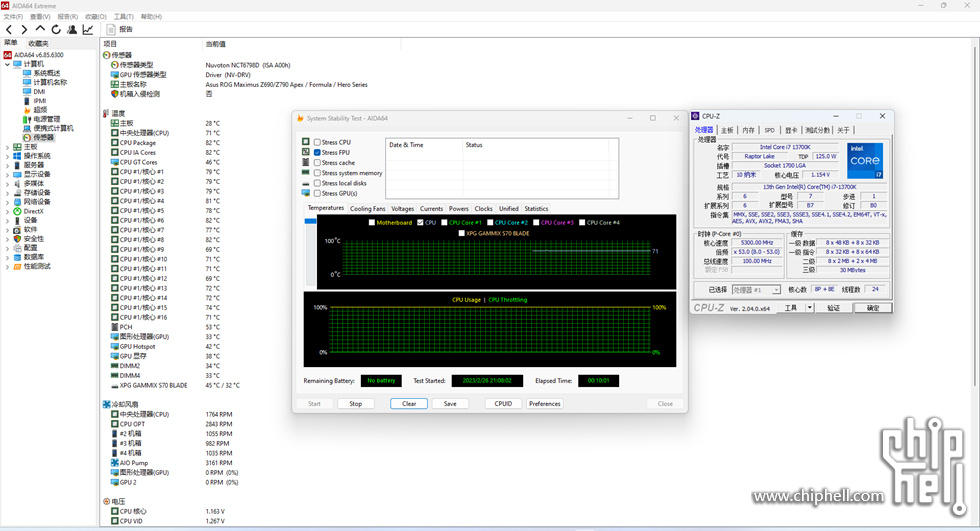The width and height of the screenshot is (980, 531).
Task: Open the graph chart toolbar icon
Action: point(88,30)
